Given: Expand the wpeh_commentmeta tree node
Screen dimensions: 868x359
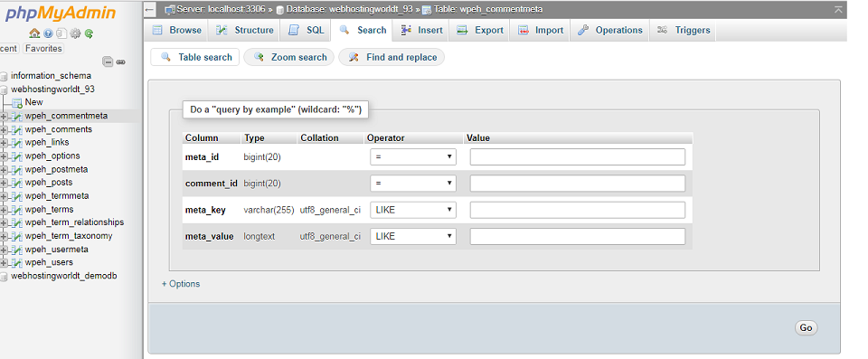Looking at the screenshot, I should pos(4,117).
